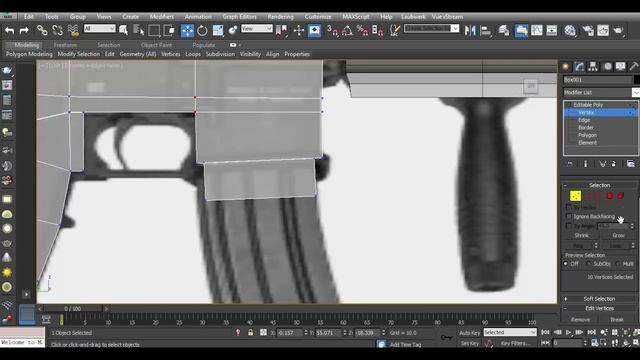
Task: Open the Create panel tab icon
Action: point(566,66)
